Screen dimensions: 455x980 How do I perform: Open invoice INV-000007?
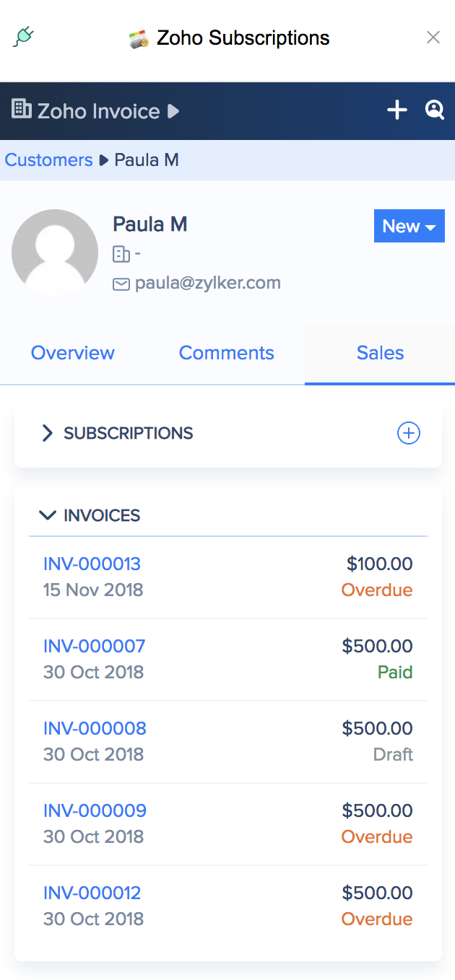[94, 646]
